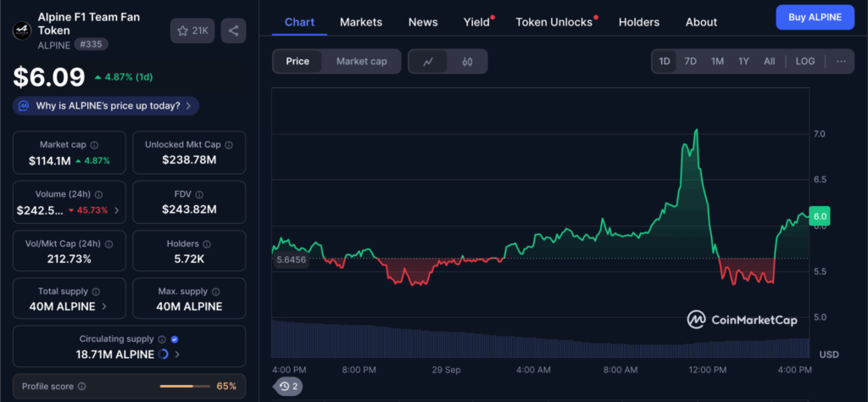Screen dimensions: 868x402
Task: Click the chart history badge showing 2
Action: 289,386
